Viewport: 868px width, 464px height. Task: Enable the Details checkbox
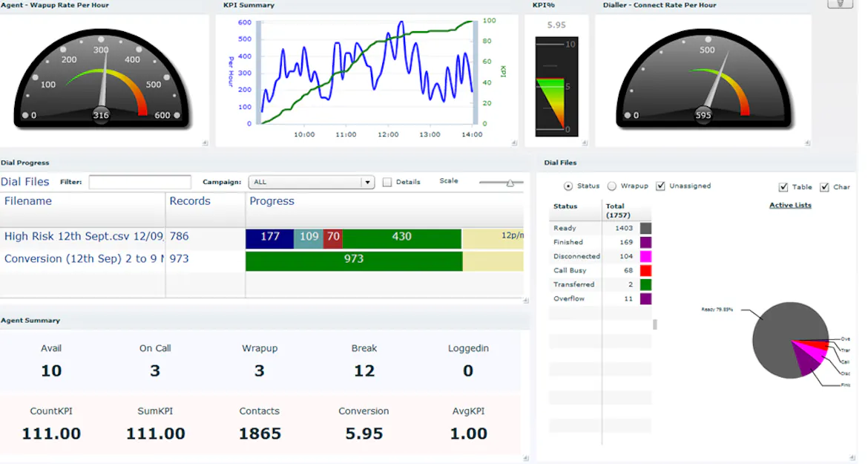(x=387, y=183)
